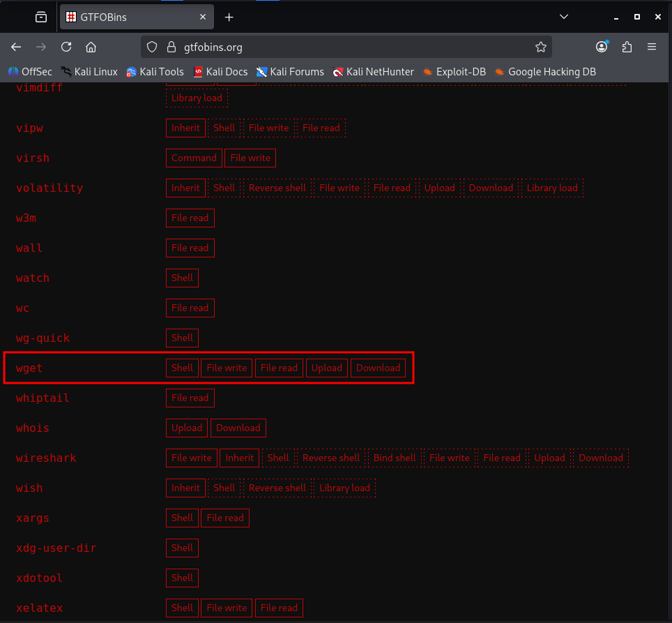Viewport: 672px width, 623px height.
Task: Click the xargs File read tag
Action: tap(225, 518)
